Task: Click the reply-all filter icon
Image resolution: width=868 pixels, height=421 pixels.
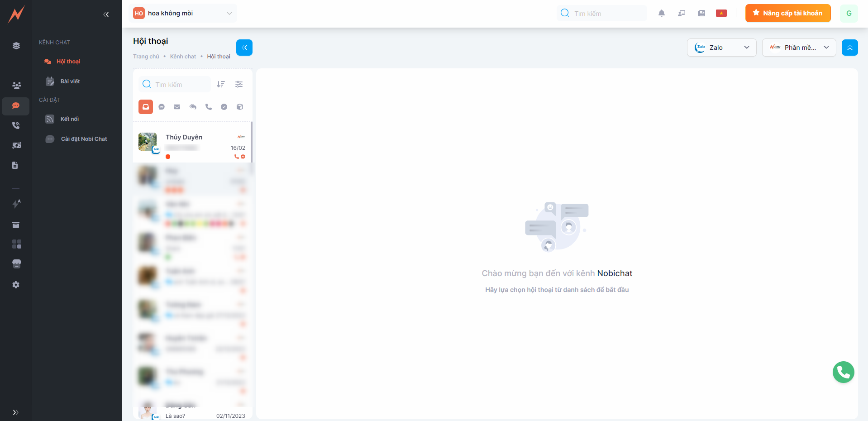Action: pyautogui.click(x=193, y=107)
